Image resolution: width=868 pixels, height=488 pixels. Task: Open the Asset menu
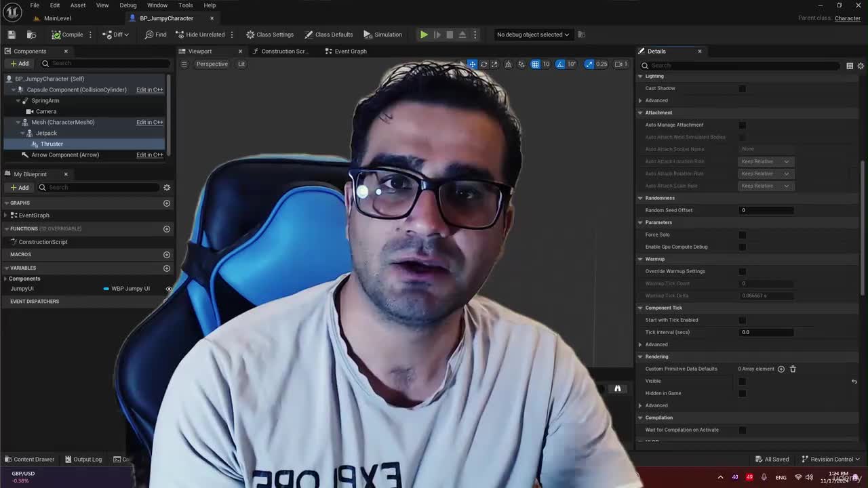tap(78, 5)
